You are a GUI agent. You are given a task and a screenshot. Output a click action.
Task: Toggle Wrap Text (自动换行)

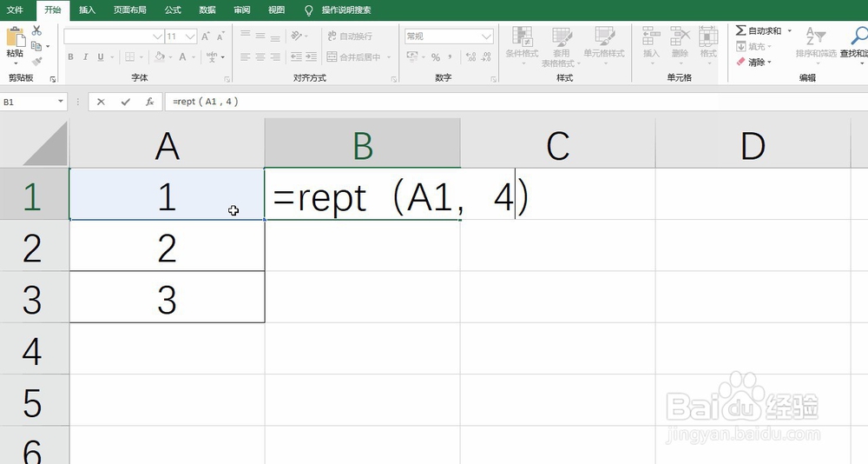[x=349, y=36]
